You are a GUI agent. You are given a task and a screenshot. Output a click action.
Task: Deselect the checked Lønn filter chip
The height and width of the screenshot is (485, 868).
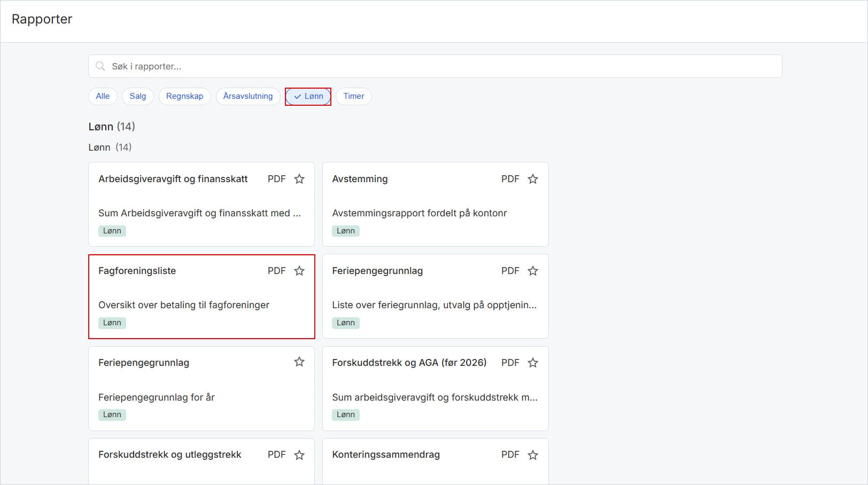point(308,96)
